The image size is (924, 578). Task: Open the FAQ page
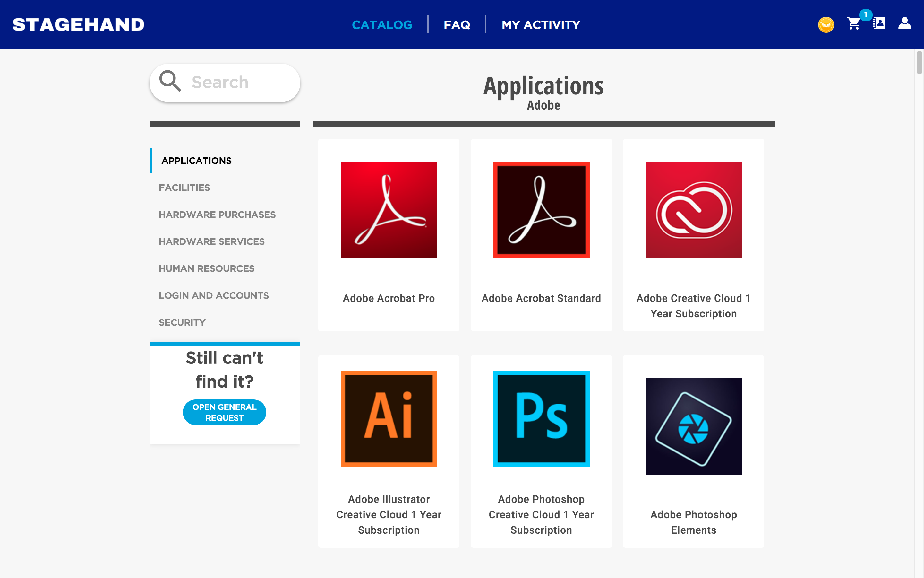point(457,25)
